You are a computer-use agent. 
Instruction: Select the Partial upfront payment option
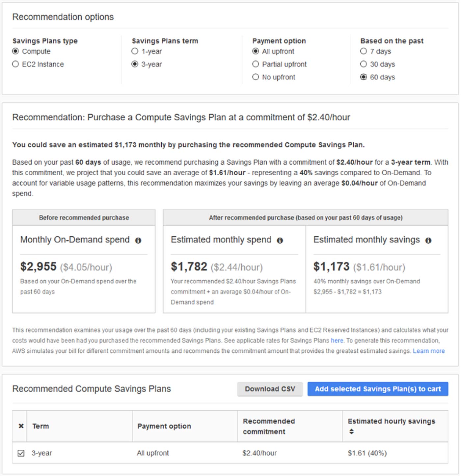pyautogui.click(x=256, y=64)
